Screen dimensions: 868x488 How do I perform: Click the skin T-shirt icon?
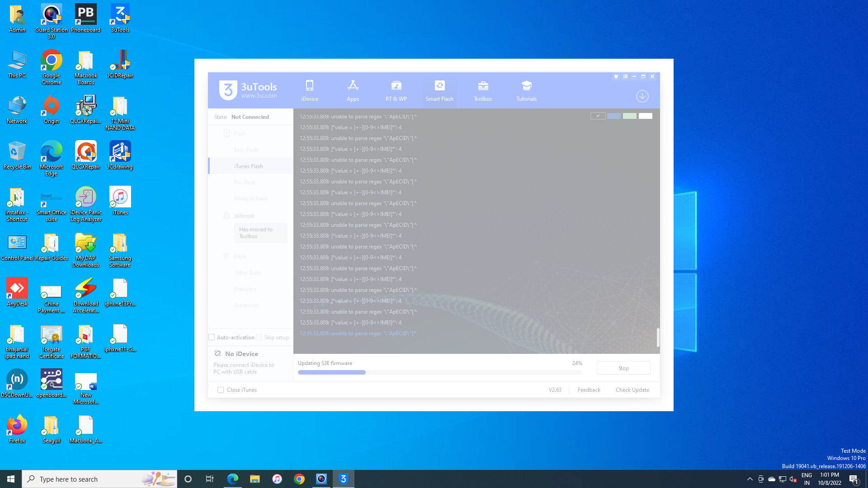(616, 77)
